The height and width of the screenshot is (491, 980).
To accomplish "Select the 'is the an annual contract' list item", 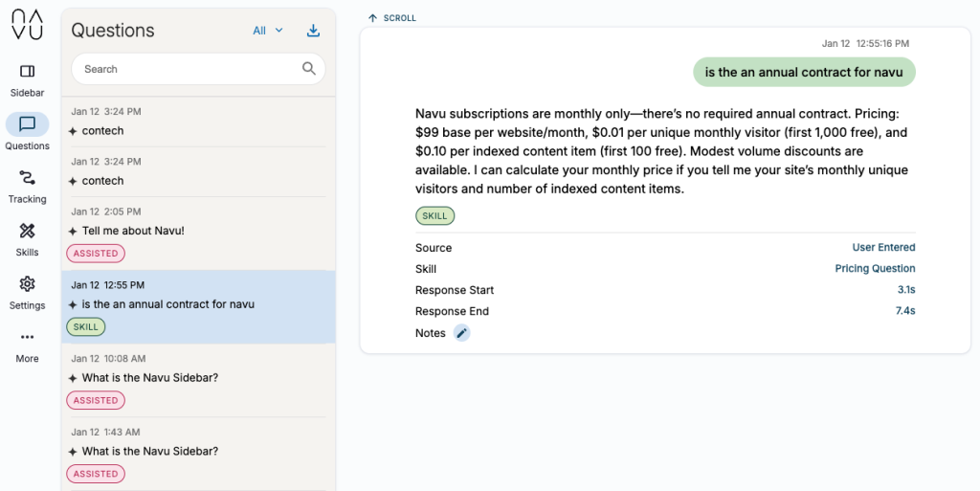I will pos(167,304).
